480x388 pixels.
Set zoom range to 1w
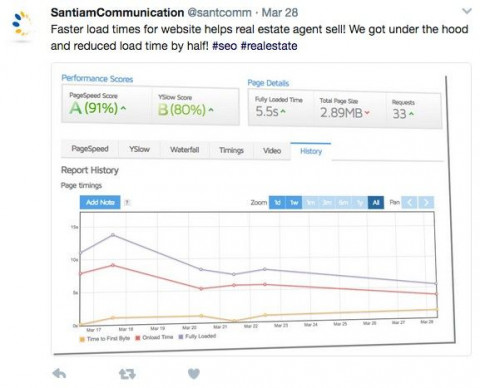294,202
